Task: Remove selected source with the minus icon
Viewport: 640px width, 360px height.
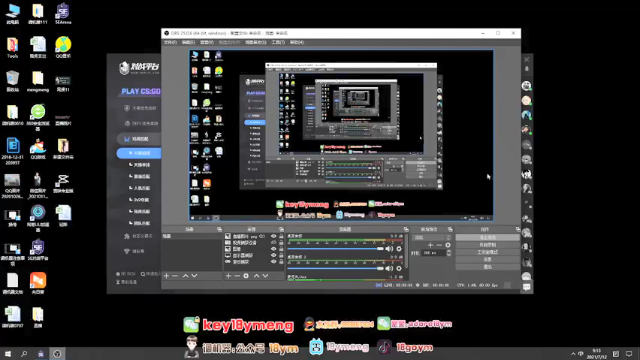Action: click(x=237, y=276)
